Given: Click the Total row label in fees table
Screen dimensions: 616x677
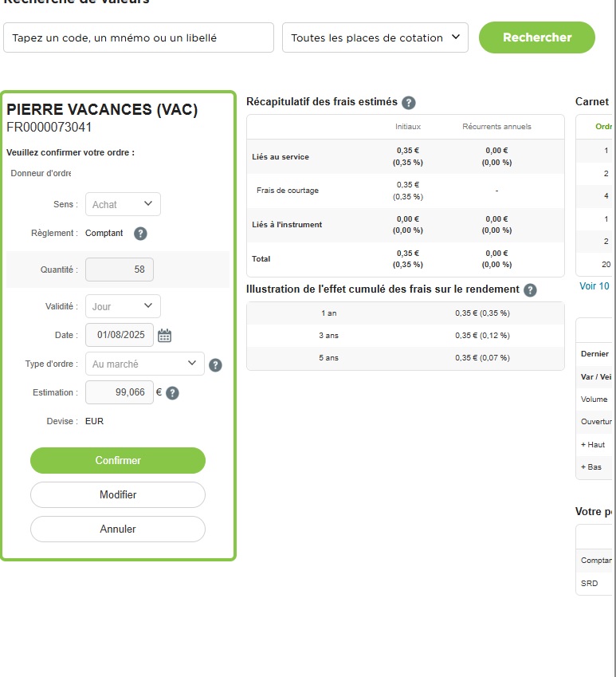Looking at the screenshot, I should pyautogui.click(x=261, y=258).
